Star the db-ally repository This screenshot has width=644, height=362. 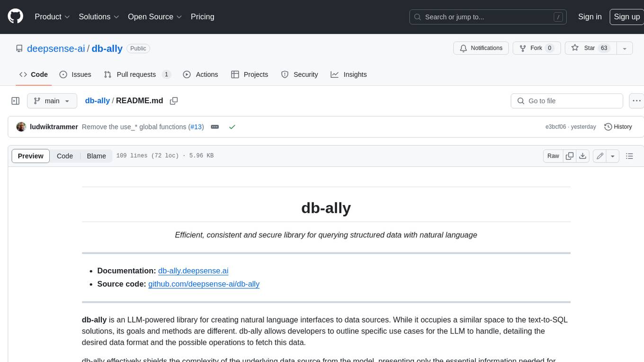coord(590,48)
